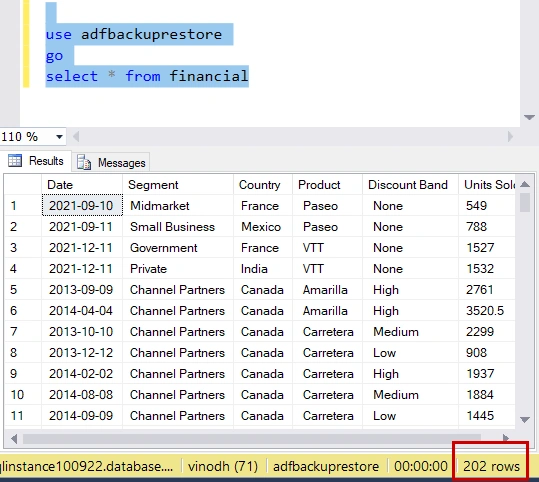539x482 pixels.
Task: Click the results grid scroll-up arrow
Action: tap(525, 185)
